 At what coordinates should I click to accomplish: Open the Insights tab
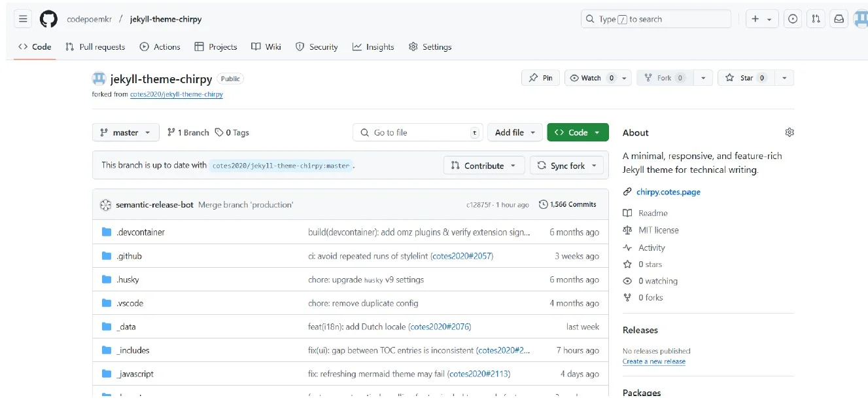pos(373,46)
